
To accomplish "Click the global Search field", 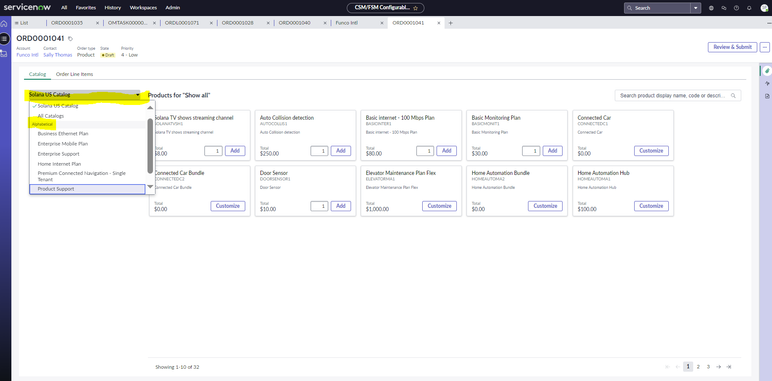I will point(657,8).
